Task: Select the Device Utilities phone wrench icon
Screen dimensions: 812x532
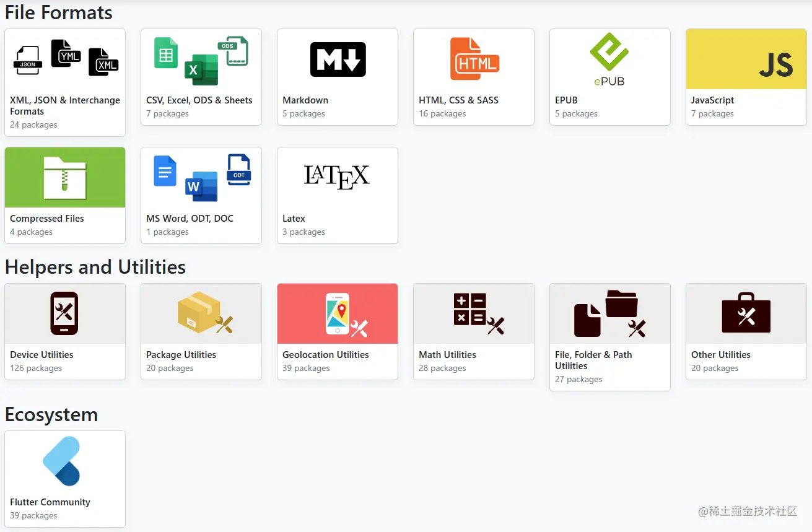Action: pos(64,313)
